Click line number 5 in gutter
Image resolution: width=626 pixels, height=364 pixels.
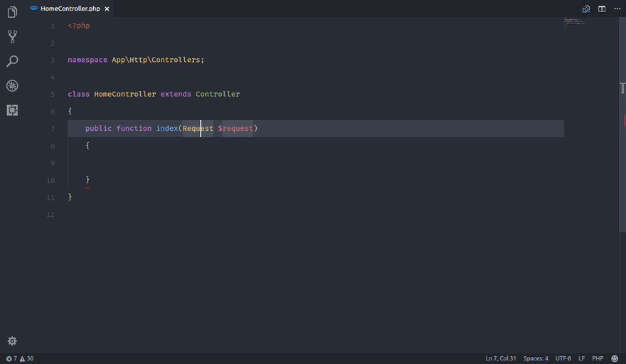coord(53,95)
